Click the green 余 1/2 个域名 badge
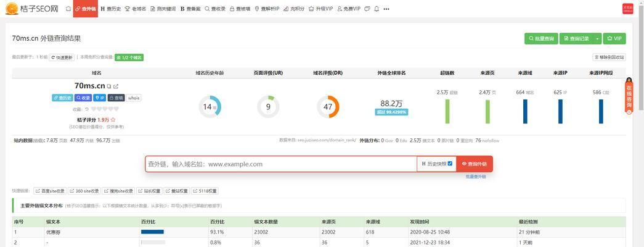644x247 pixels. (129, 57)
